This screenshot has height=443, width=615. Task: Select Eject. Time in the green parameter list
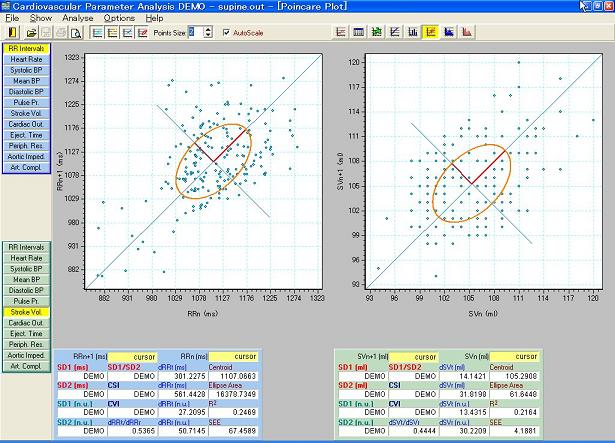point(26,334)
